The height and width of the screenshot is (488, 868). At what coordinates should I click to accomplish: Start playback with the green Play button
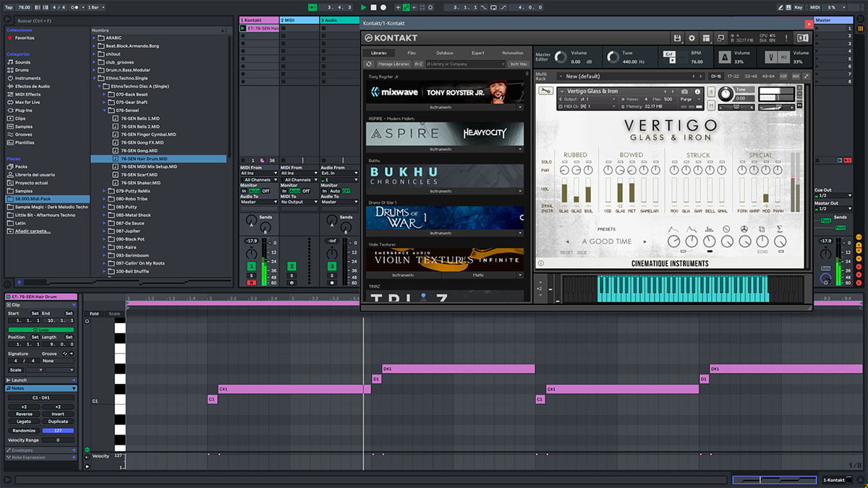364,7
